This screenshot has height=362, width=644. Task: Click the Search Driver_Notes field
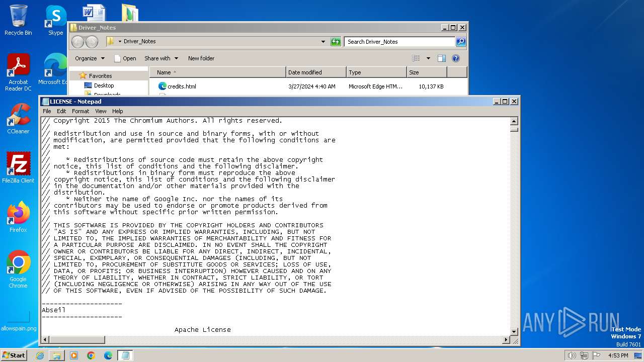pos(400,42)
